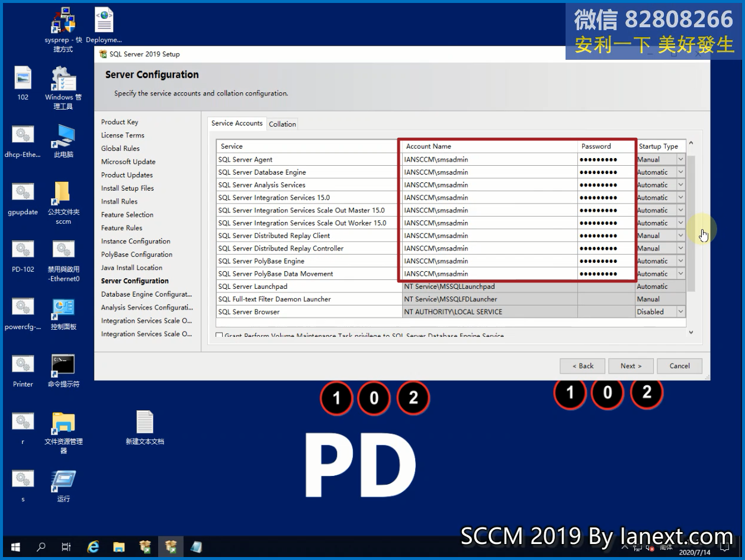Switch to the Service Accounts tab
745x560 pixels.
(x=237, y=123)
